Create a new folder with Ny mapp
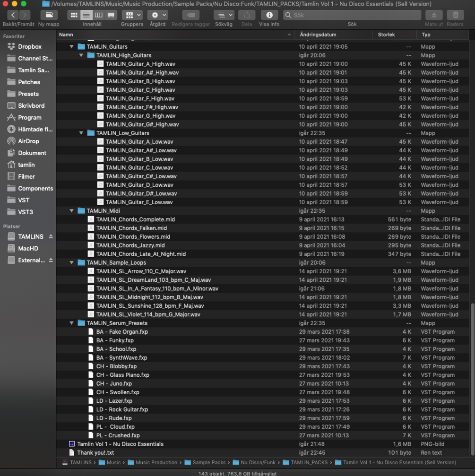The image size is (475, 476). tap(49, 15)
